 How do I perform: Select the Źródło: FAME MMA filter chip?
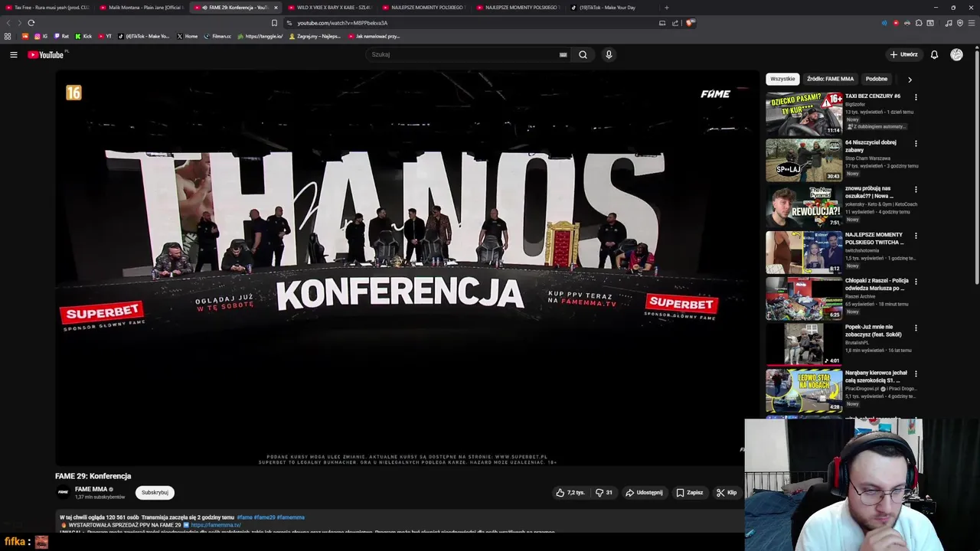(x=830, y=79)
